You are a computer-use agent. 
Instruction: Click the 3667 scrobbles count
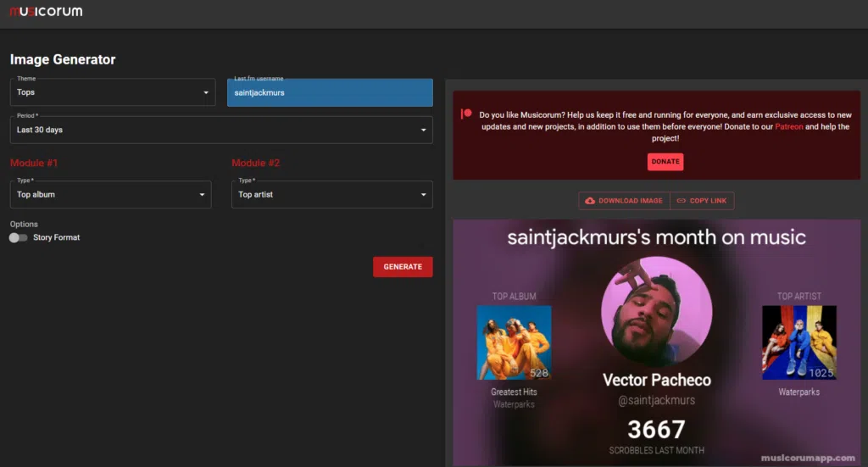coord(657,430)
